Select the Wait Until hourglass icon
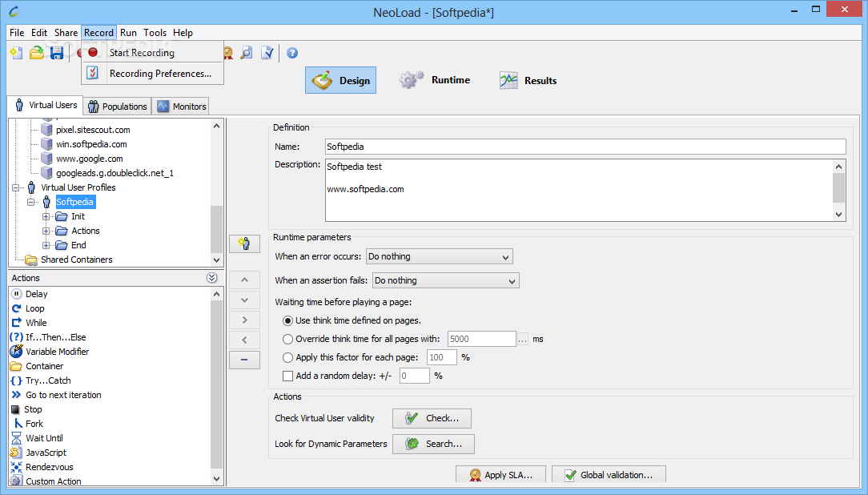 (17, 438)
